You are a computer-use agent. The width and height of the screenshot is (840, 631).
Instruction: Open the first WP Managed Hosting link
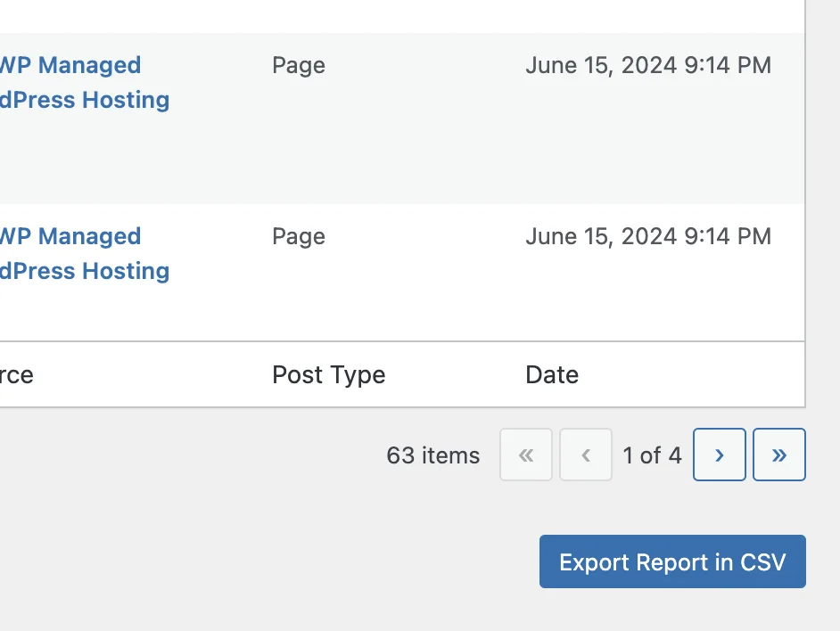(x=85, y=83)
